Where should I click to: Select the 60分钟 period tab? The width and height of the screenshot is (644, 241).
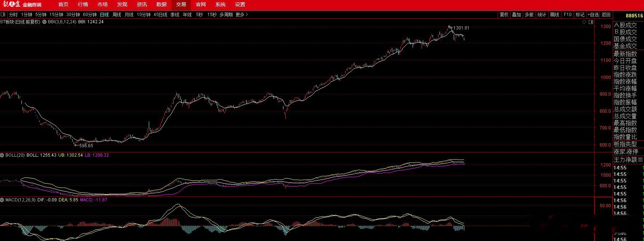(90, 15)
